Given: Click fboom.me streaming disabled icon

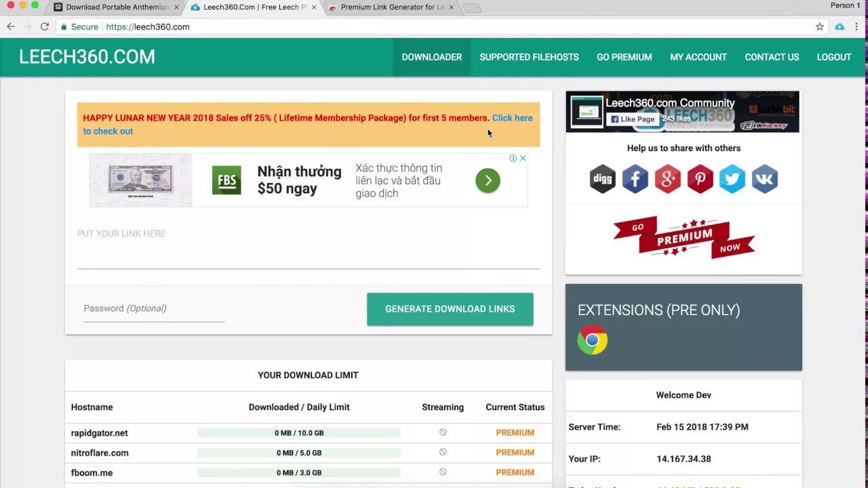Looking at the screenshot, I should (443, 471).
